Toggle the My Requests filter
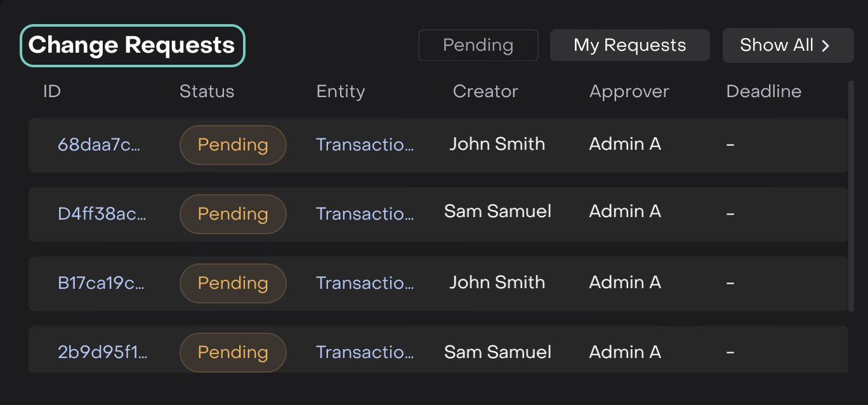The width and height of the screenshot is (868, 405). click(x=629, y=46)
